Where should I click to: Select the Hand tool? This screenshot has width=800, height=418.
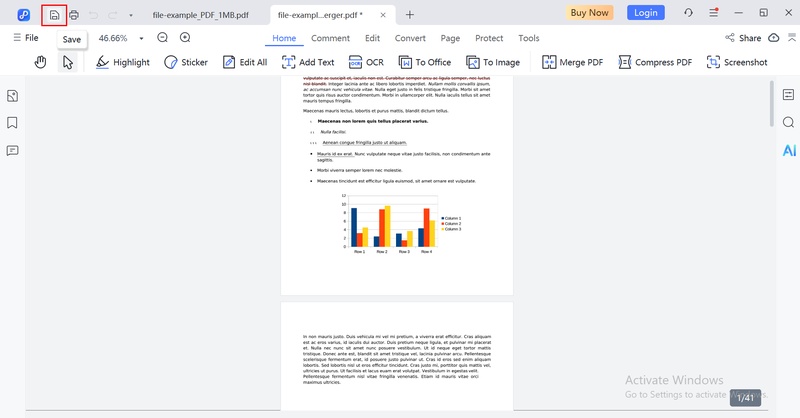click(40, 62)
